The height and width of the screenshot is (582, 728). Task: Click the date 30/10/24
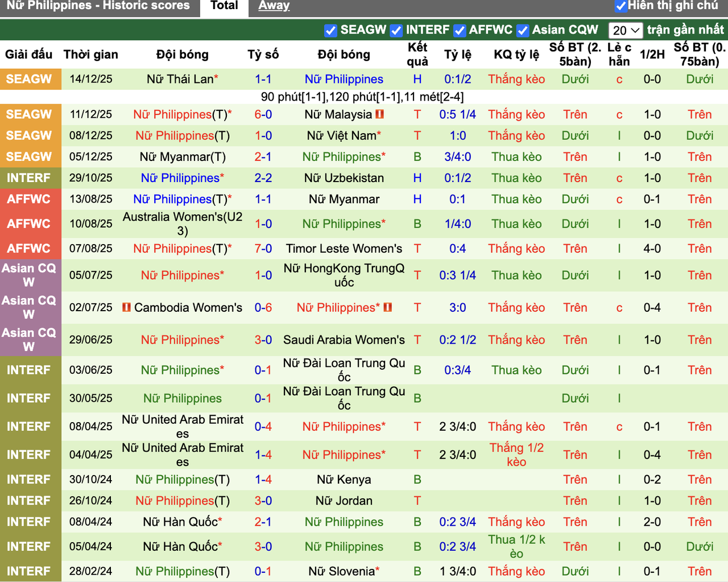(91, 480)
